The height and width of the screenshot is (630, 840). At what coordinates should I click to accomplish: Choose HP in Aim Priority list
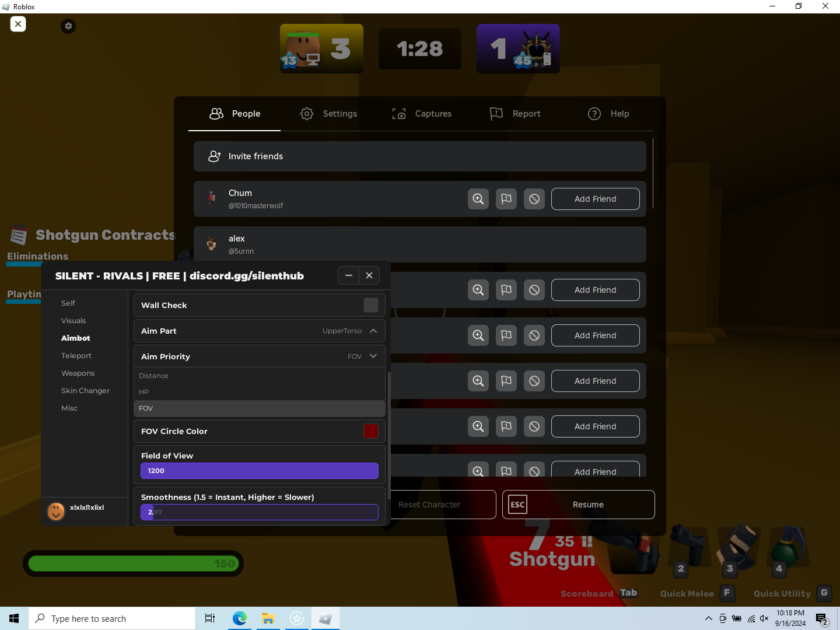(x=260, y=392)
